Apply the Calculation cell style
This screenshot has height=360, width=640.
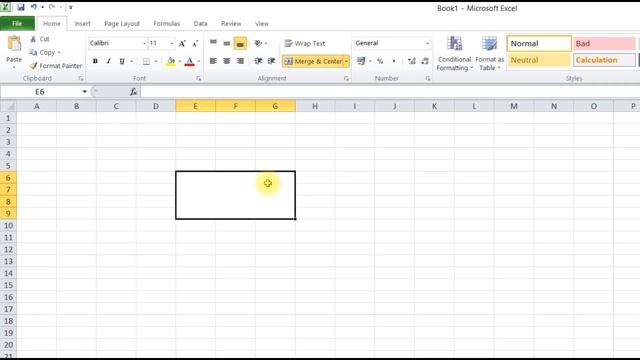(604, 60)
